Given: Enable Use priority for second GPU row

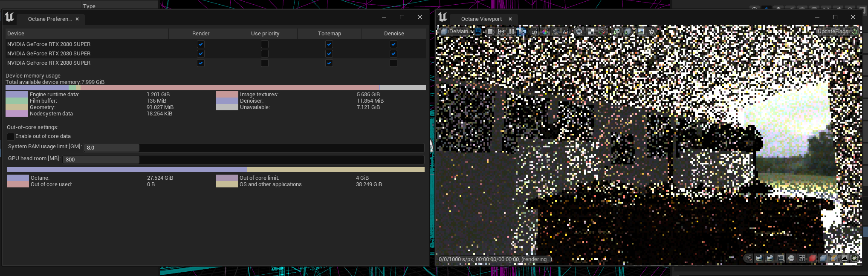Looking at the screenshot, I should click(x=265, y=54).
